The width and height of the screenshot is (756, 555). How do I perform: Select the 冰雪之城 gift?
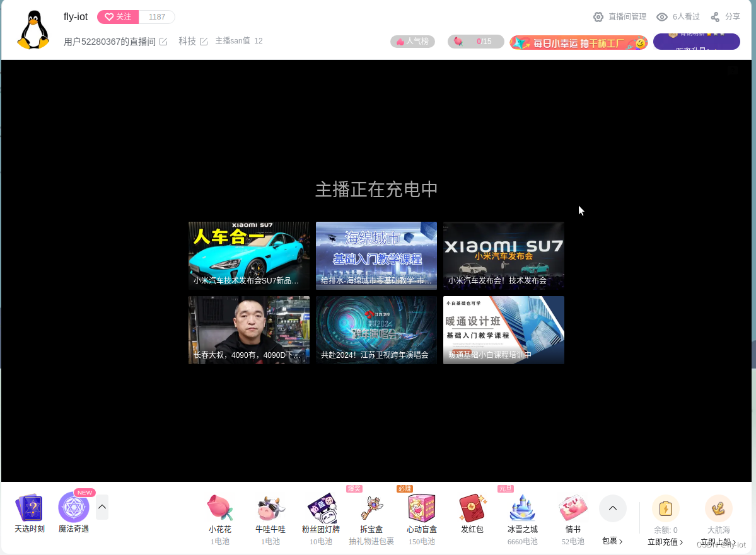[523, 520]
